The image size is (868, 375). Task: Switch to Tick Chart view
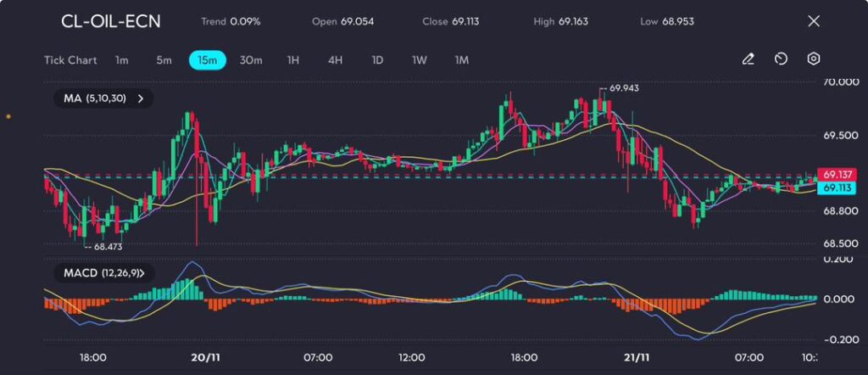coord(70,60)
